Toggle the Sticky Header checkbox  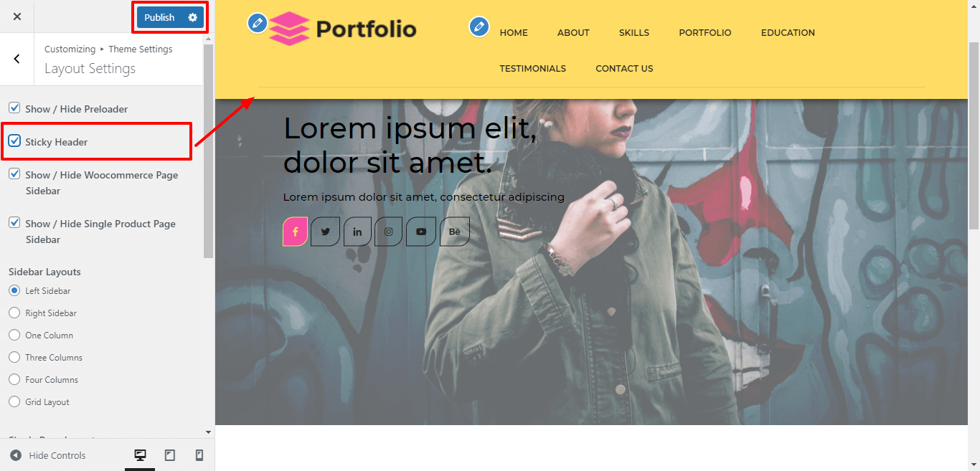point(14,141)
